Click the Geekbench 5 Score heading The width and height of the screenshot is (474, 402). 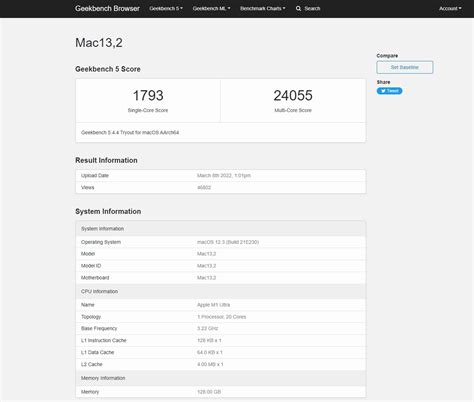click(x=108, y=69)
